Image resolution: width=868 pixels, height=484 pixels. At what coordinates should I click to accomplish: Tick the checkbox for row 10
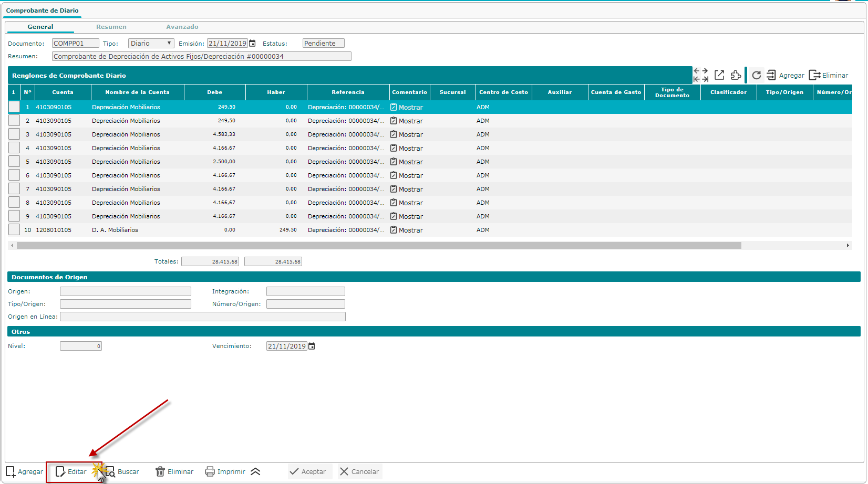point(14,230)
